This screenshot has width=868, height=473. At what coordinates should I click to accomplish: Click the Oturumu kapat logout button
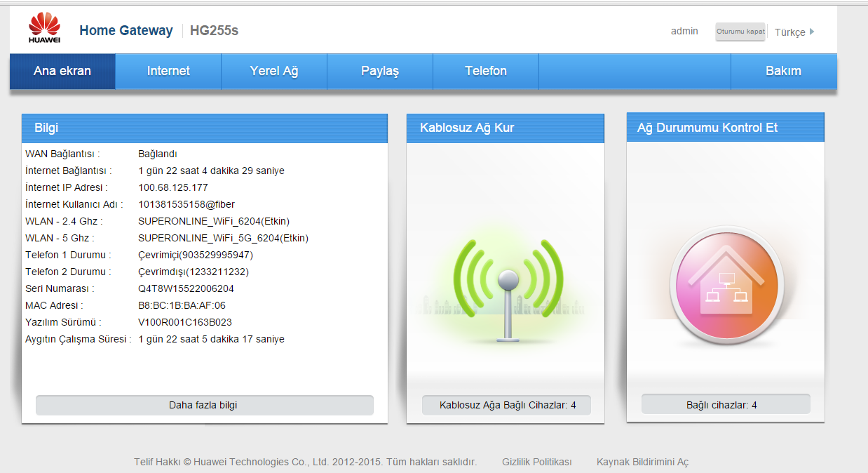coord(740,32)
